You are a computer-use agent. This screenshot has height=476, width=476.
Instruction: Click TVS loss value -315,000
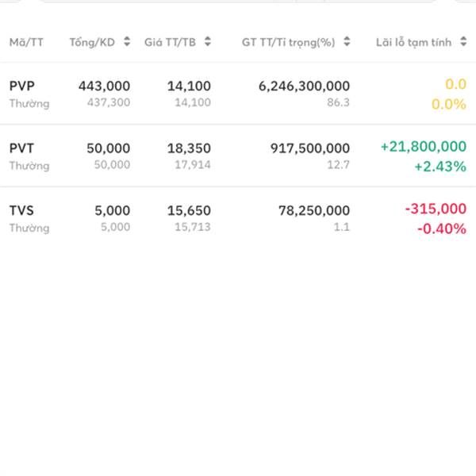point(435,209)
